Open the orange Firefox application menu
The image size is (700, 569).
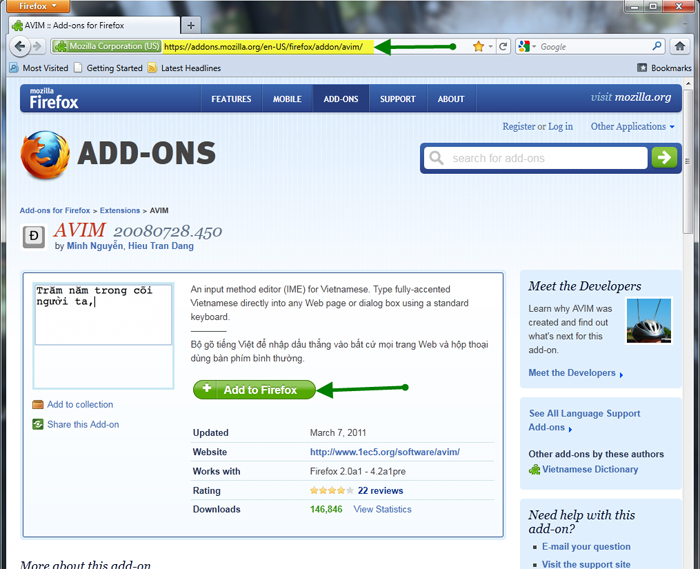coord(38,6)
